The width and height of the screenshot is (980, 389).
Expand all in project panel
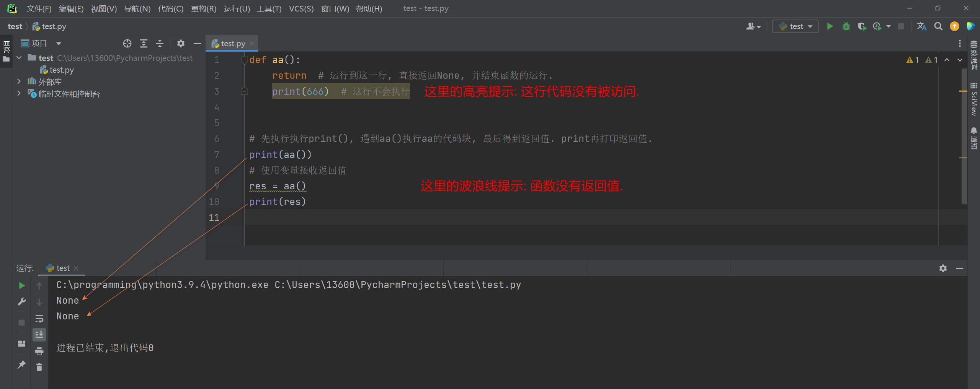[x=144, y=44]
